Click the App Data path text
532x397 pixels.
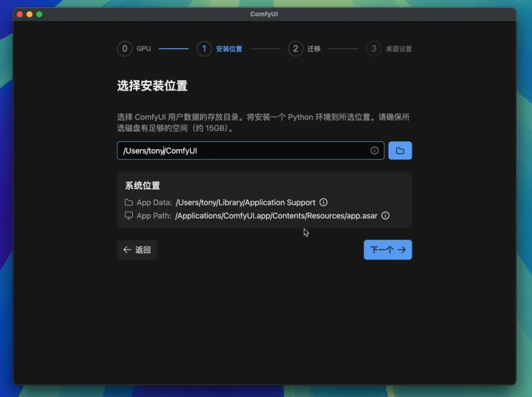click(x=246, y=202)
